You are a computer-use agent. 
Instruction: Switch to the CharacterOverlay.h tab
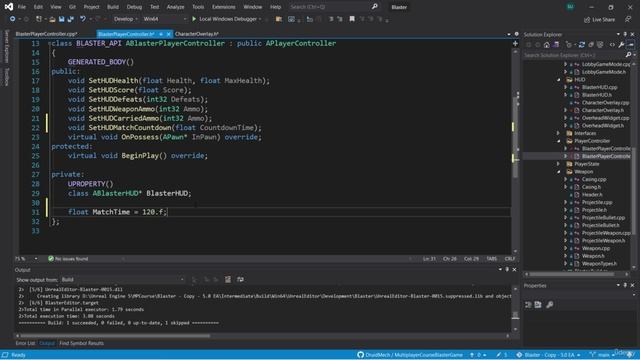click(197, 34)
